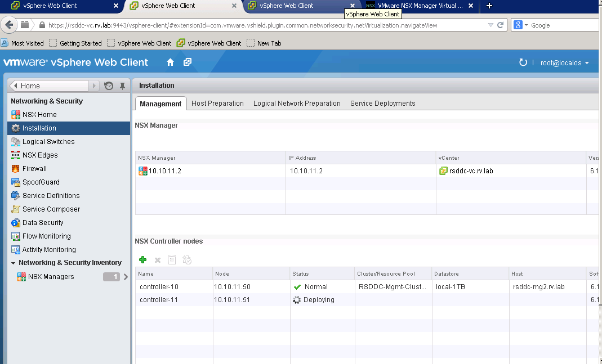The image size is (602, 364).
Task: Click the green plus add controller icon
Action: click(143, 260)
